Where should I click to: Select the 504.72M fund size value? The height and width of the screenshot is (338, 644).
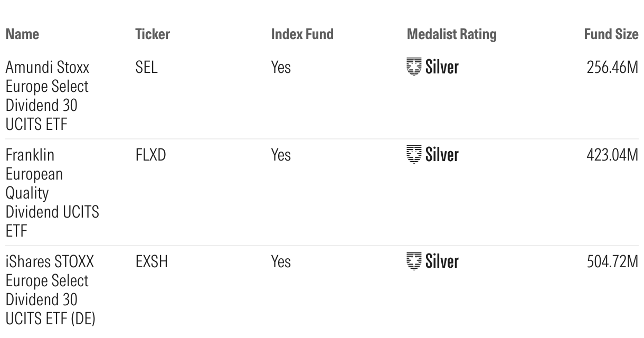point(612,262)
